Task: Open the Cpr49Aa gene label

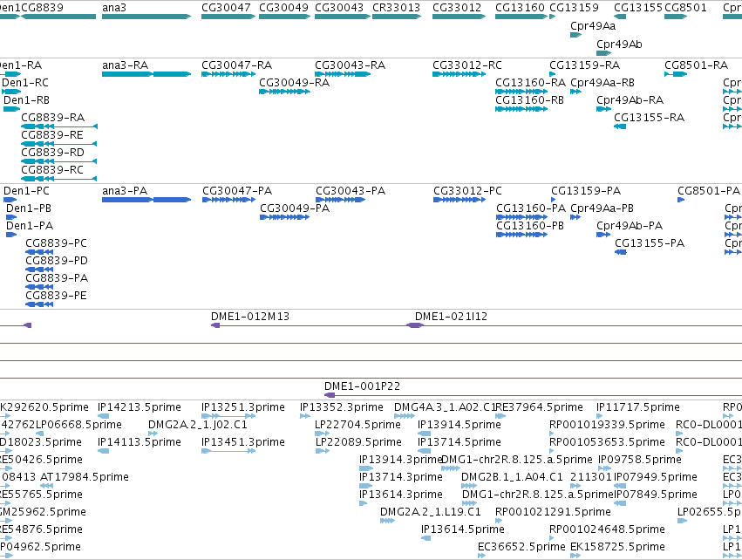Action: 593,26
